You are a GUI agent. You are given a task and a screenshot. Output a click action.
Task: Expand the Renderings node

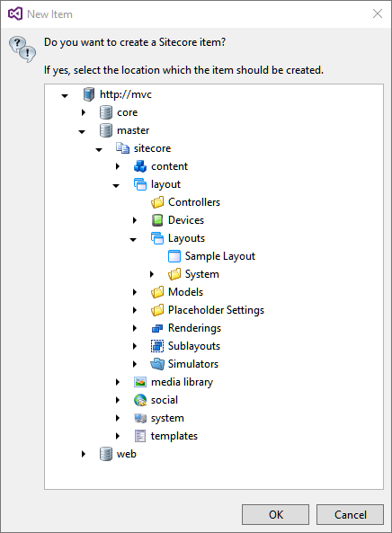(x=135, y=328)
